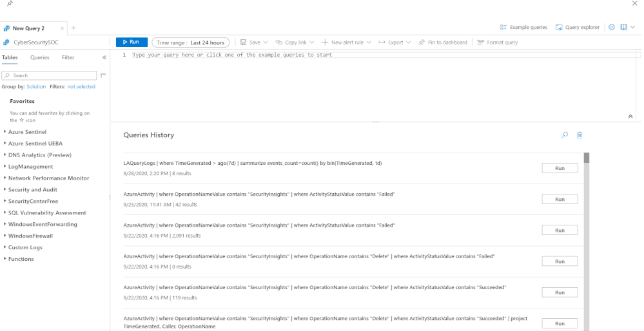Open the documentation book icon
The width and height of the screenshot is (644, 331).
click(624, 27)
